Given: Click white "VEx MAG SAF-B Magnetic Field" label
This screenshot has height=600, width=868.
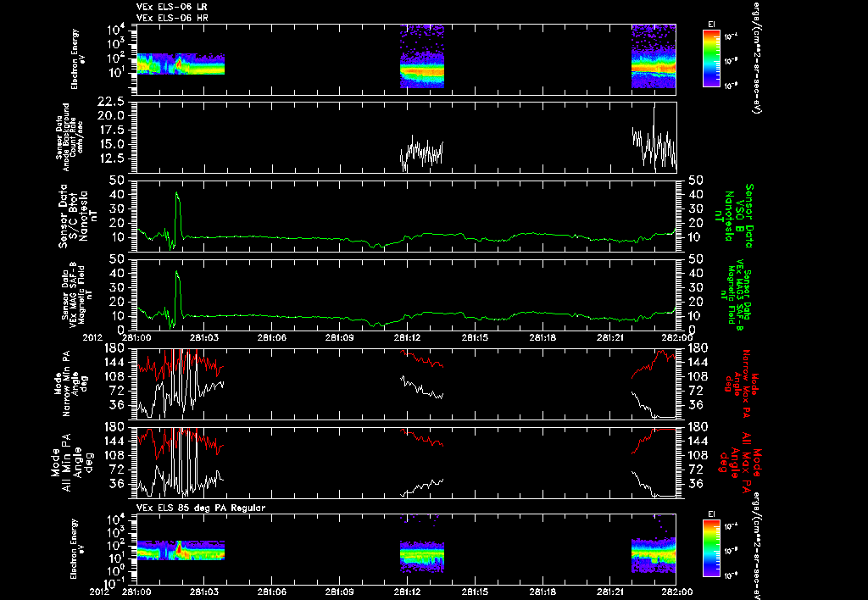Looking at the screenshot, I should tap(76, 294).
